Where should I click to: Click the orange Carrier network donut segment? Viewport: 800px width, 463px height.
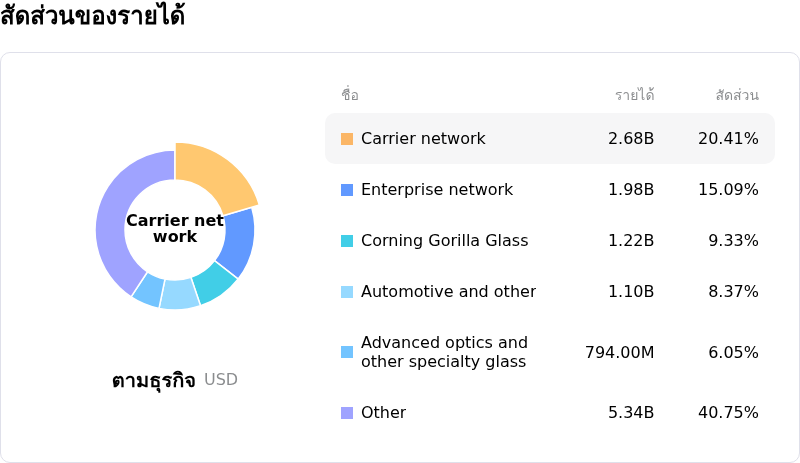(215, 176)
